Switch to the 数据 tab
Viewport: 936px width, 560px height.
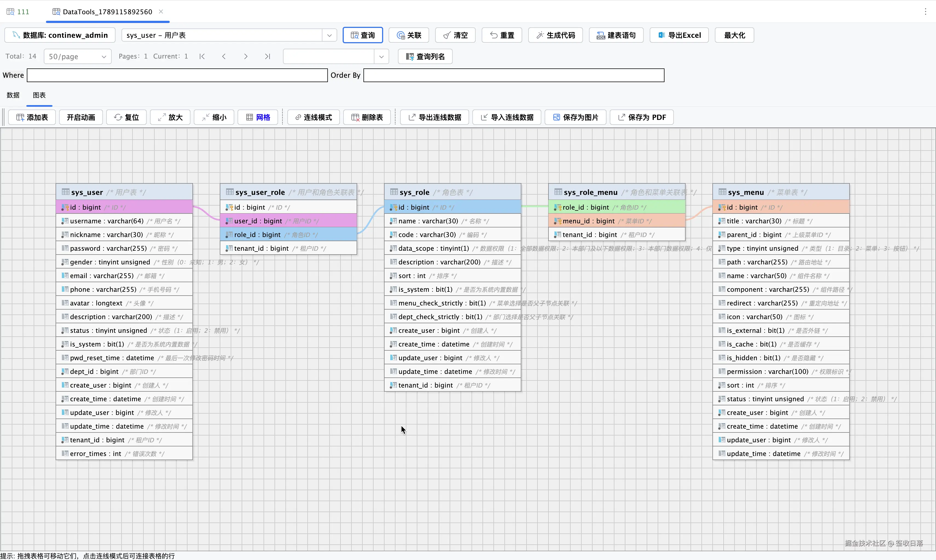[13, 95]
